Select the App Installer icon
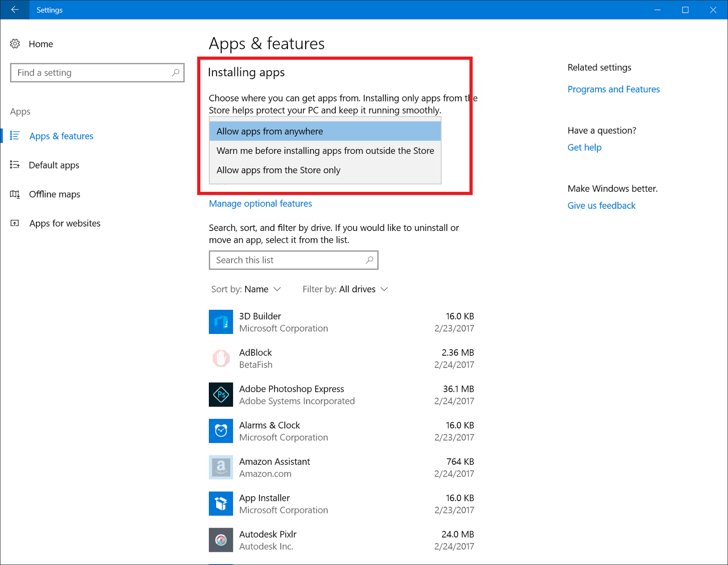 (x=221, y=504)
